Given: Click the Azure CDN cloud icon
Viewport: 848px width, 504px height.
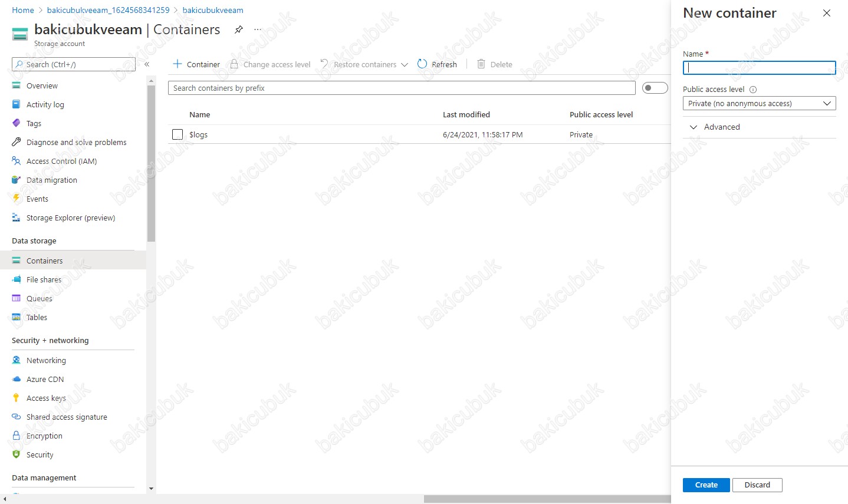Looking at the screenshot, I should tap(17, 379).
